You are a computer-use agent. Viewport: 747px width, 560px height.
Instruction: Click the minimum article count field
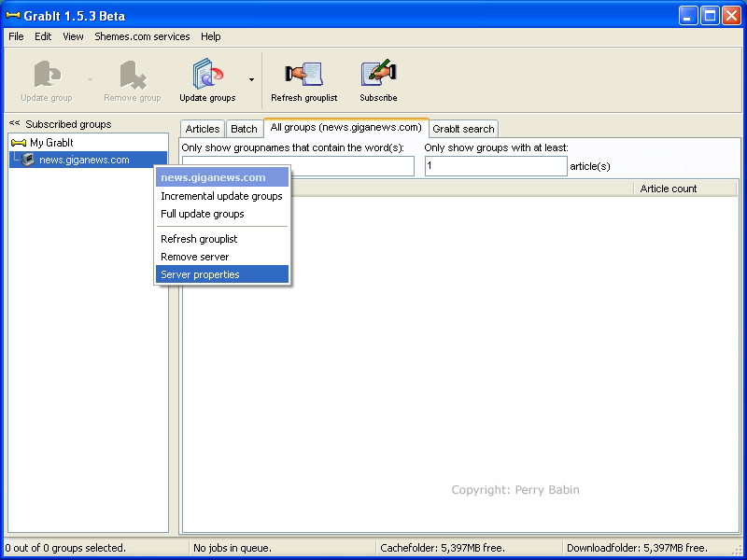496,166
